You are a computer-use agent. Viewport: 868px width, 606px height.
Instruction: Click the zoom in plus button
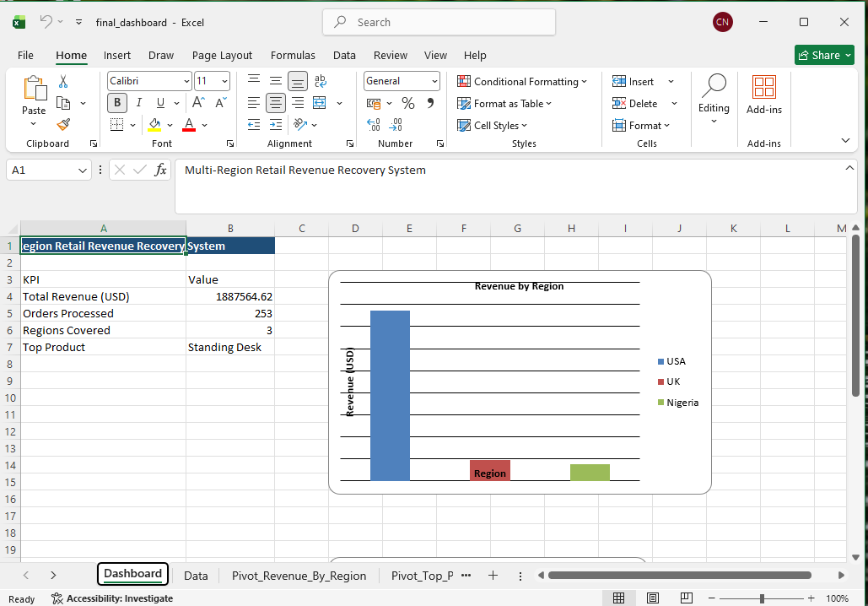pyautogui.click(x=811, y=598)
